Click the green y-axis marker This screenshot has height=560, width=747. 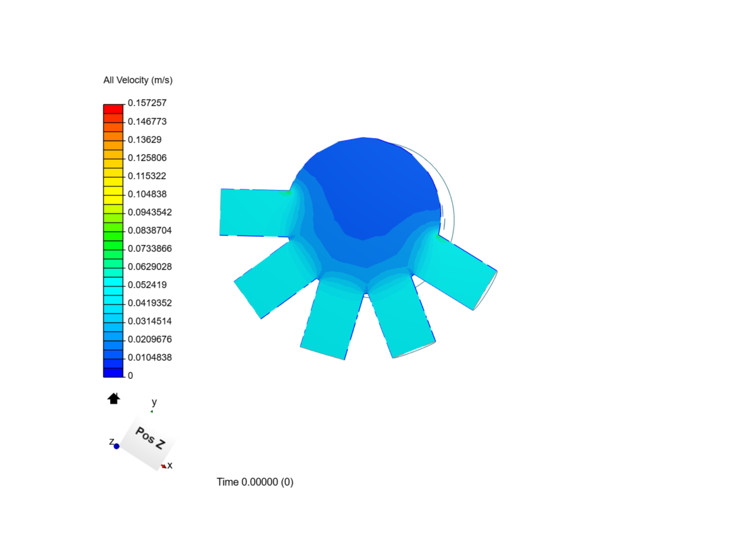click(151, 411)
